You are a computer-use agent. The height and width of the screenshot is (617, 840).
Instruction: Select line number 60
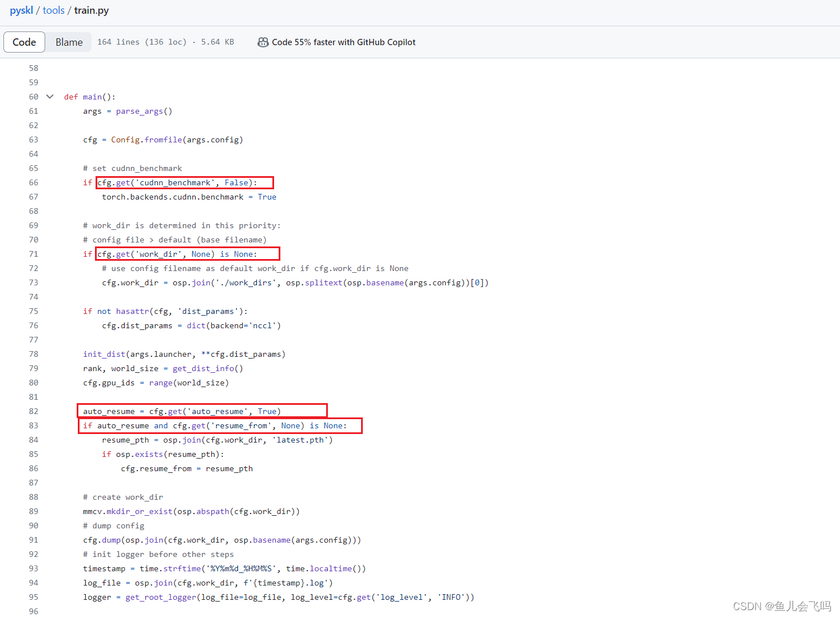33,96
